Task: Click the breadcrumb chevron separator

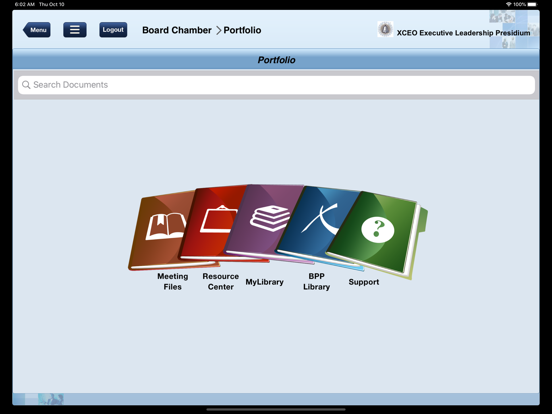Action: [x=218, y=30]
